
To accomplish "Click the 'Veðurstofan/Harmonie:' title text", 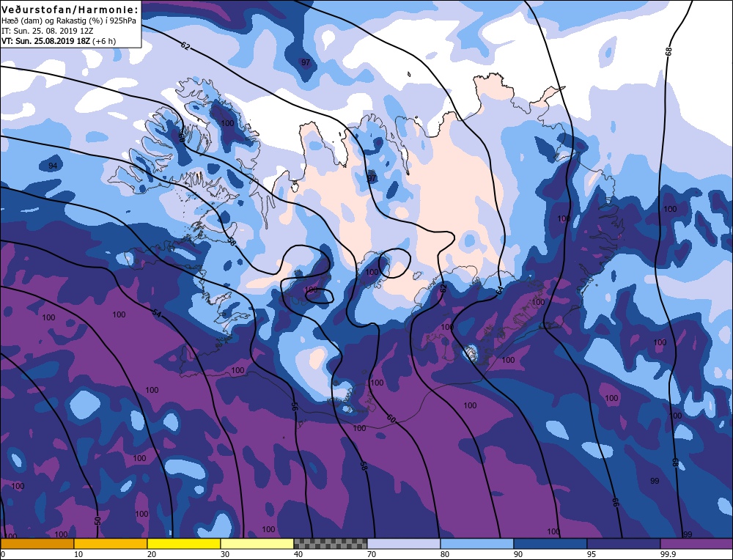I will 70,10.
